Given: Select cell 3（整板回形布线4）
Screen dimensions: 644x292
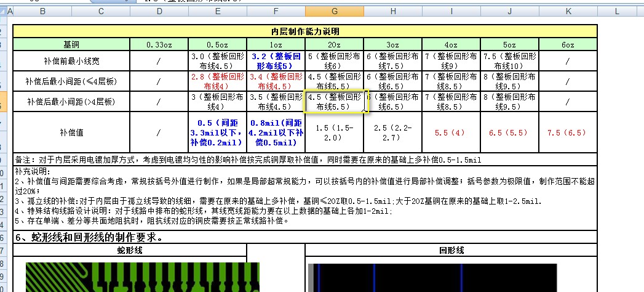Looking at the screenshot, I should coord(218,101).
